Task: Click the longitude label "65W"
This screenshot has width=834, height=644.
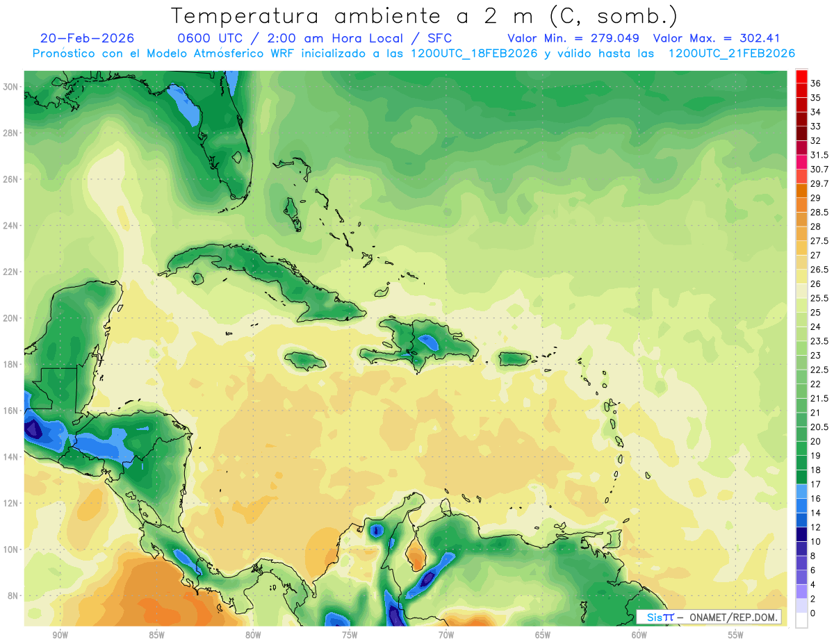Action: click(543, 635)
